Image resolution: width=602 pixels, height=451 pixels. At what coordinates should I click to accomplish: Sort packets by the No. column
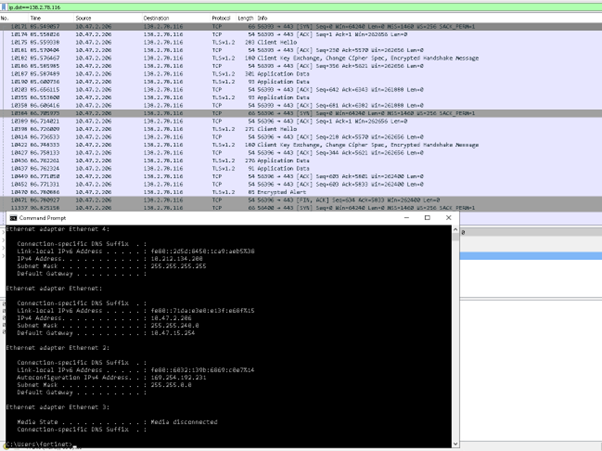[x=6, y=18]
